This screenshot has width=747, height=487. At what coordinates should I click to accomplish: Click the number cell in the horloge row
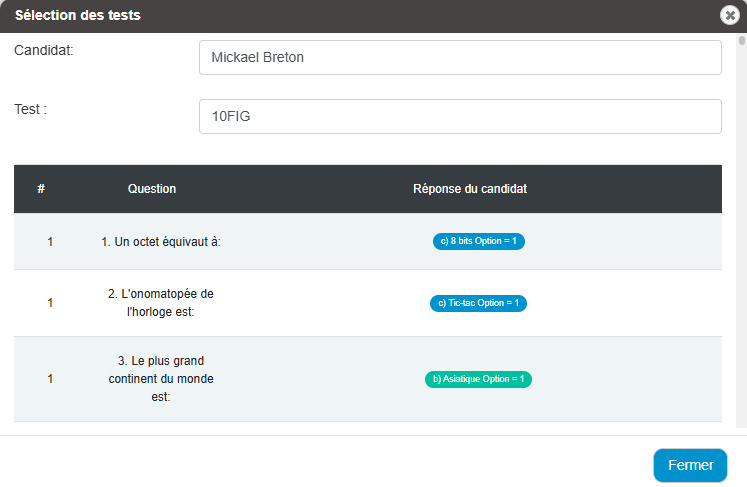coord(50,303)
